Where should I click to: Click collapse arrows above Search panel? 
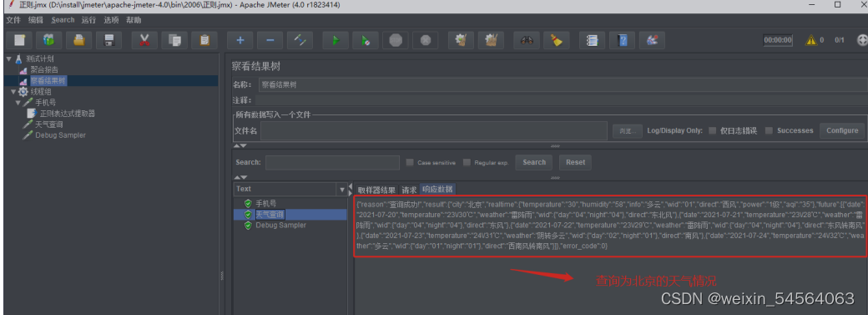(240, 146)
